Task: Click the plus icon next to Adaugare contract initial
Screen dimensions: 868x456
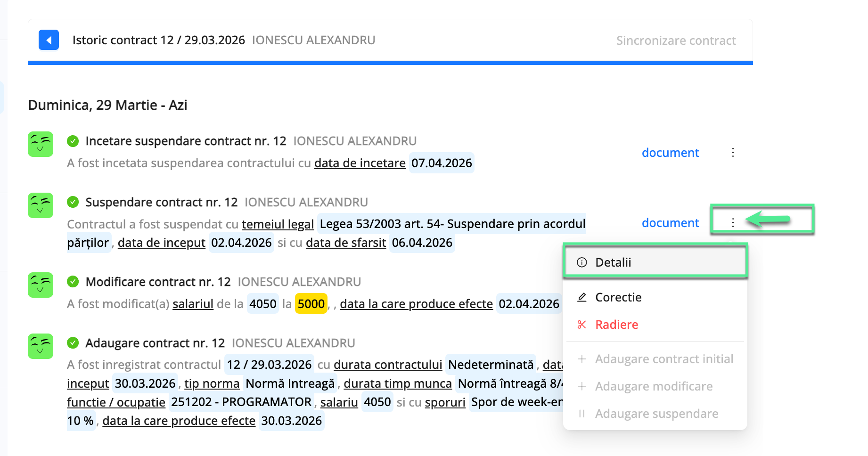Action: 582,359
